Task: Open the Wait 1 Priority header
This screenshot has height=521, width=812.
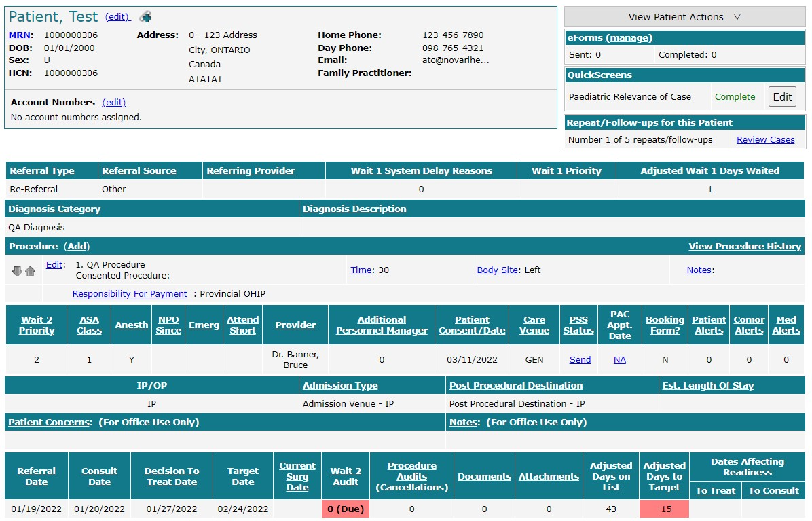Action: [566, 171]
